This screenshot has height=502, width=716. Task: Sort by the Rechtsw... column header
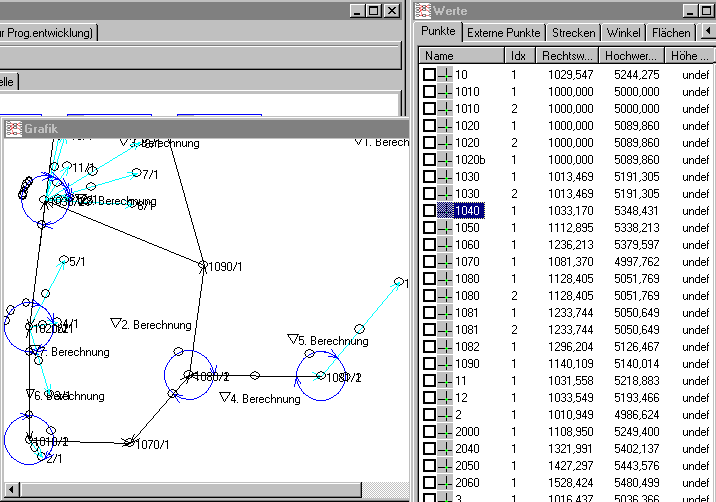click(x=567, y=56)
